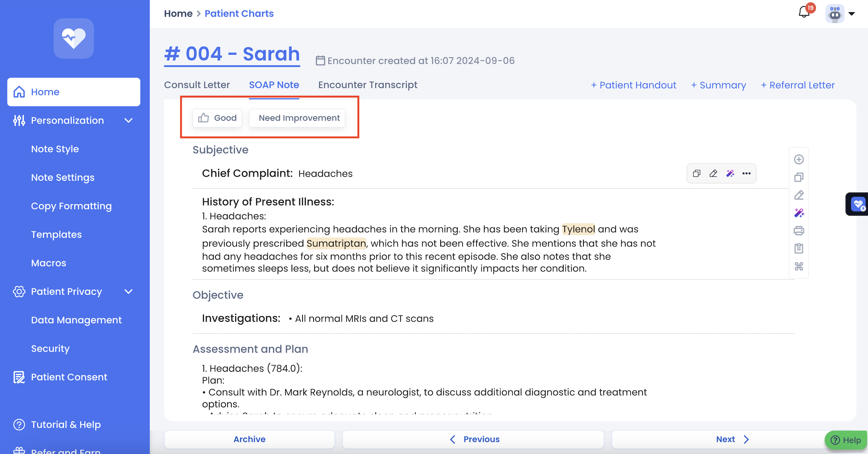The width and height of the screenshot is (868, 454).
Task: Click the pencil edit icon beside Chief Complaint
Action: coord(713,173)
